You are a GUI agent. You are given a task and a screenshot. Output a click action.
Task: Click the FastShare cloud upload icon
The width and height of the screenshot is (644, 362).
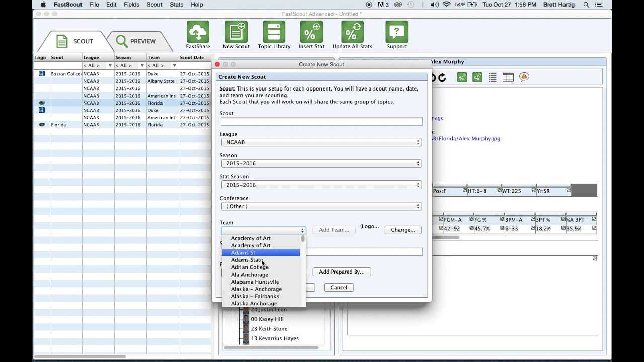click(x=198, y=32)
